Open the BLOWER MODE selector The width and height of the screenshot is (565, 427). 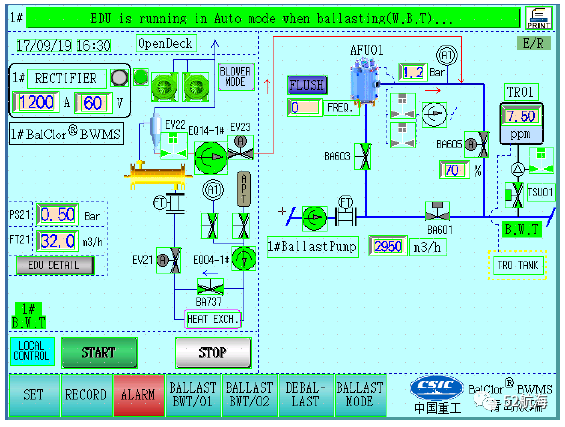(236, 77)
